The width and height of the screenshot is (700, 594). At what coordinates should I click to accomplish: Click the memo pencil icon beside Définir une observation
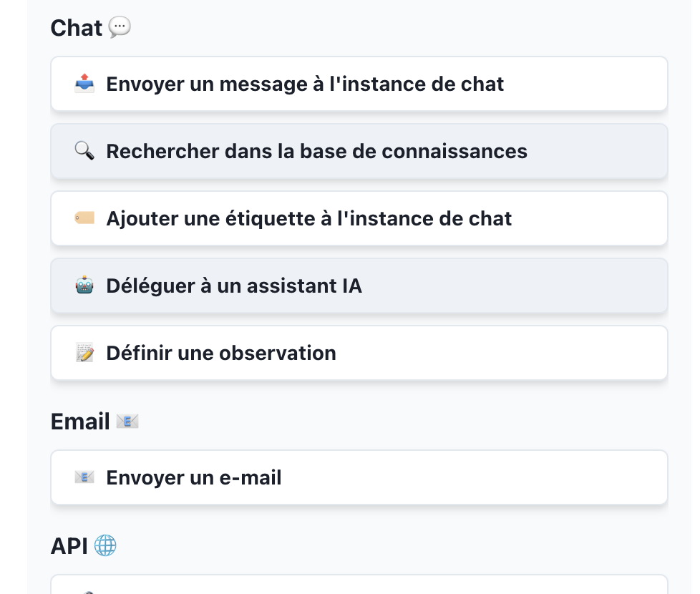click(84, 353)
